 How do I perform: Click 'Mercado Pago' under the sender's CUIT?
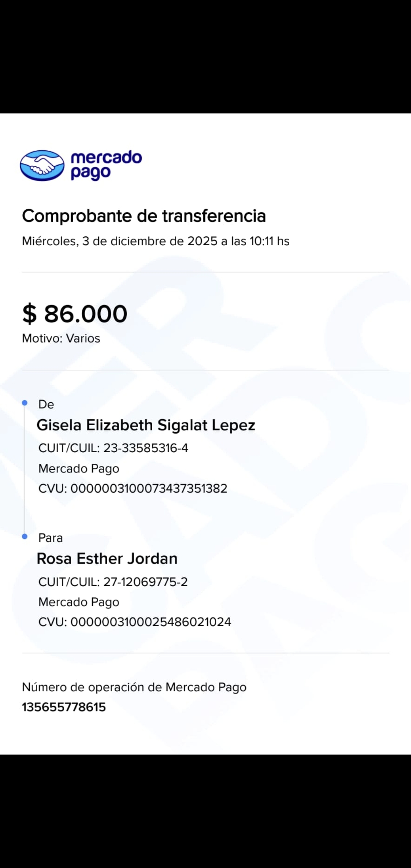click(x=79, y=468)
